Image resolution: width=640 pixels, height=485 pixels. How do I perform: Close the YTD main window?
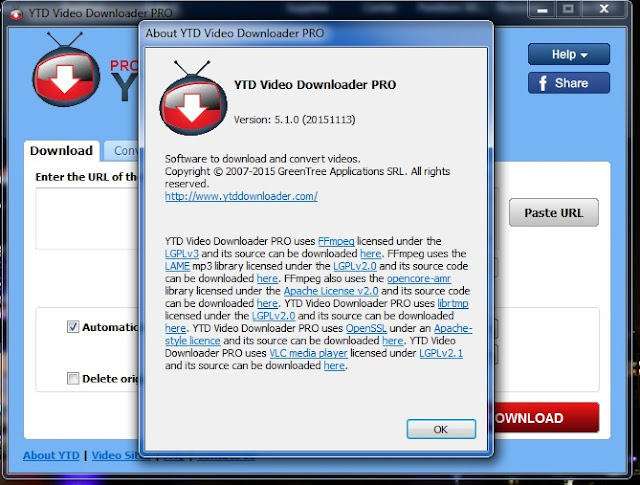tap(604, 10)
